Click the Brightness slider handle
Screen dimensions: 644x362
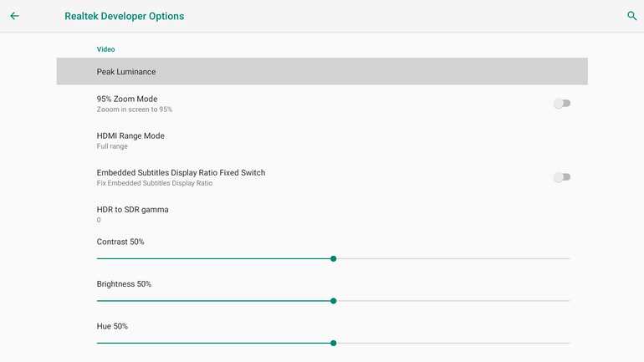click(334, 301)
